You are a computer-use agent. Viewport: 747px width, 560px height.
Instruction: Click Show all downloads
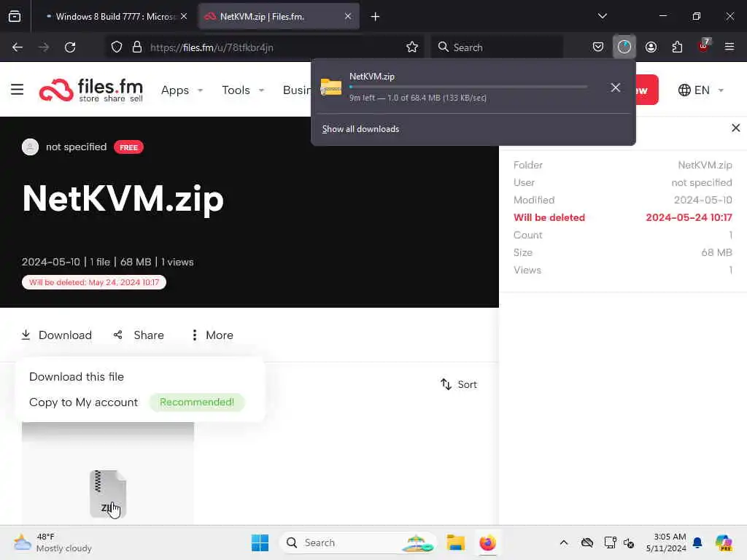360,129
